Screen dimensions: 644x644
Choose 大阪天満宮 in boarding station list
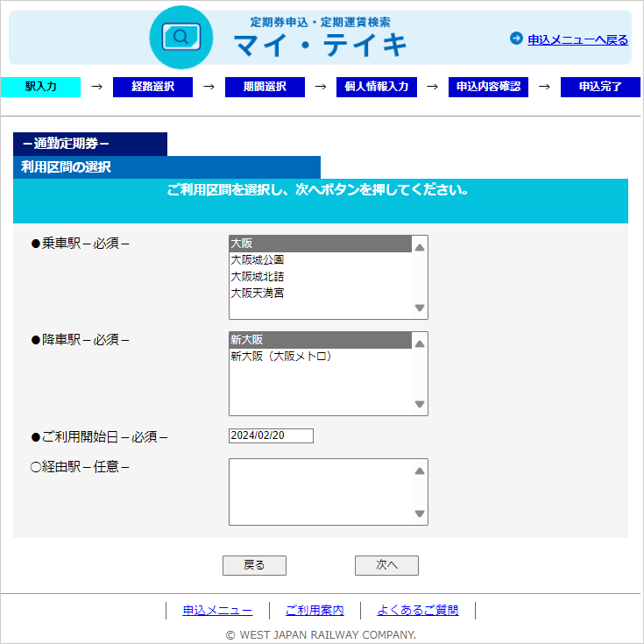click(x=258, y=294)
